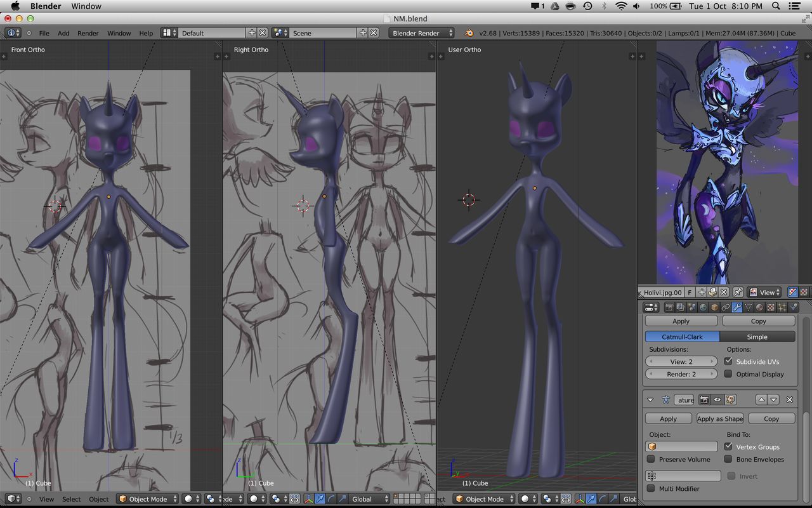Viewport: 812px width, 508px height.
Task: Toggle Armature modifier render camera icon
Action: [704, 400]
